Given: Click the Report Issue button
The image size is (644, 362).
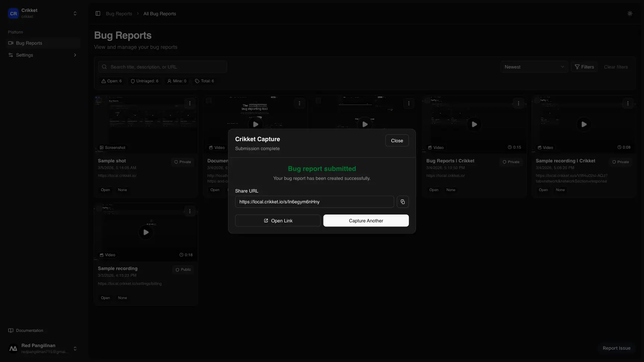Looking at the screenshot, I should pos(616,348).
